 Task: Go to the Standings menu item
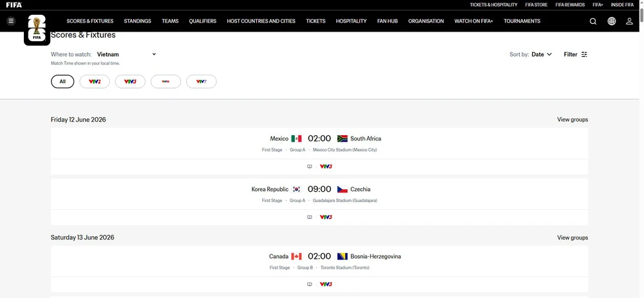click(137, 21)
